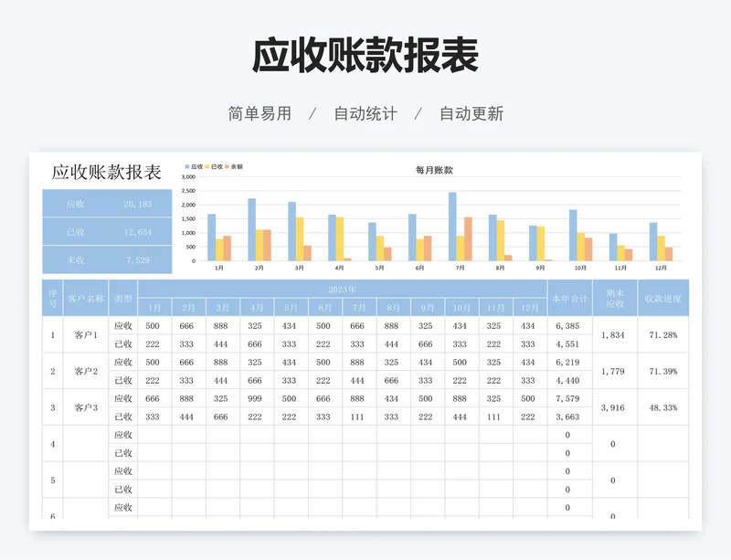Select the 2023年 merged header cell

point(342,289)
